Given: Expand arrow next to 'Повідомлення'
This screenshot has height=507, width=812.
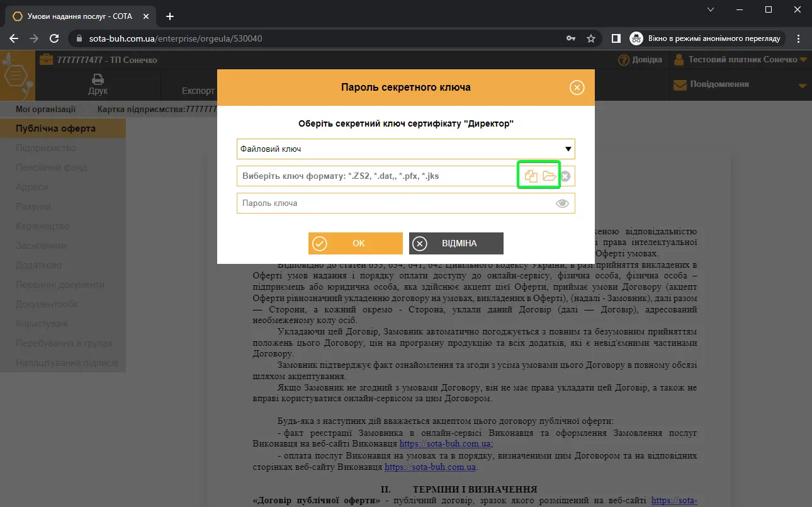Looking at the screenshot, I should pyautogui.click(x=802, y=85).
